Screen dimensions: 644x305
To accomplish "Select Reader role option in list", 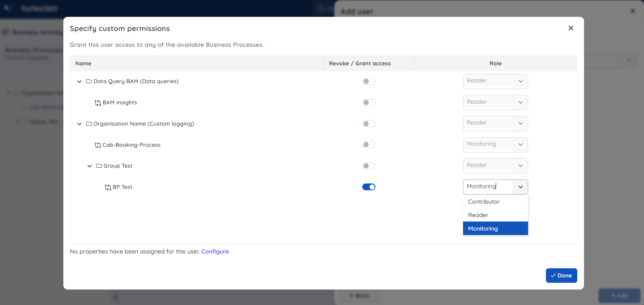I will (x=495, y=215).
